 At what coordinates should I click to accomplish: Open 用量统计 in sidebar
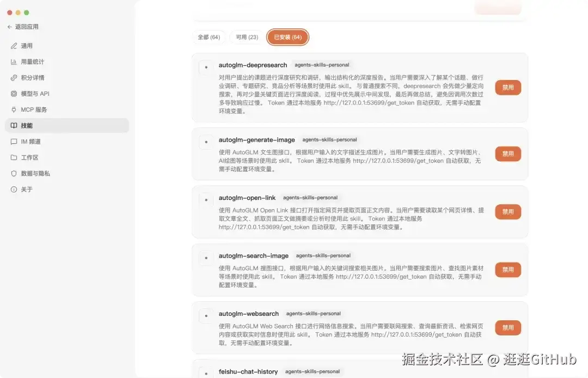(67, 62)
